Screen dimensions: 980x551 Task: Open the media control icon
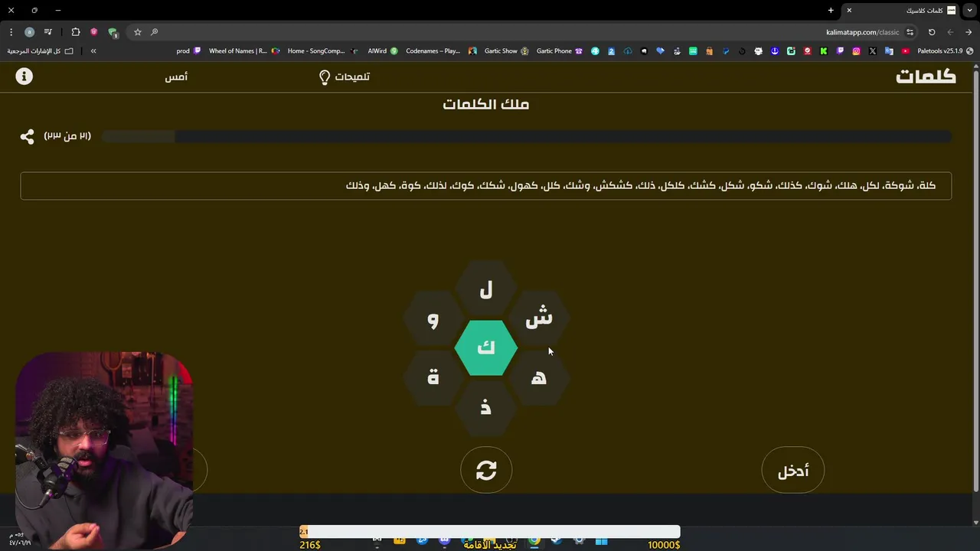tap(48, 32)
